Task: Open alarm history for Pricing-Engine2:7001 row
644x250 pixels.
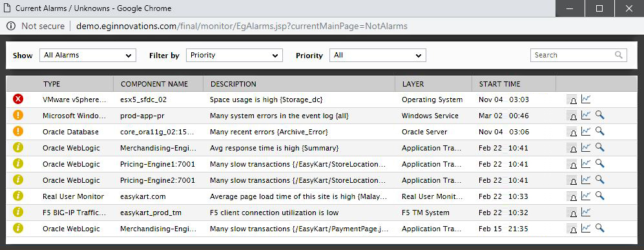Action: (x=572, y=180)
